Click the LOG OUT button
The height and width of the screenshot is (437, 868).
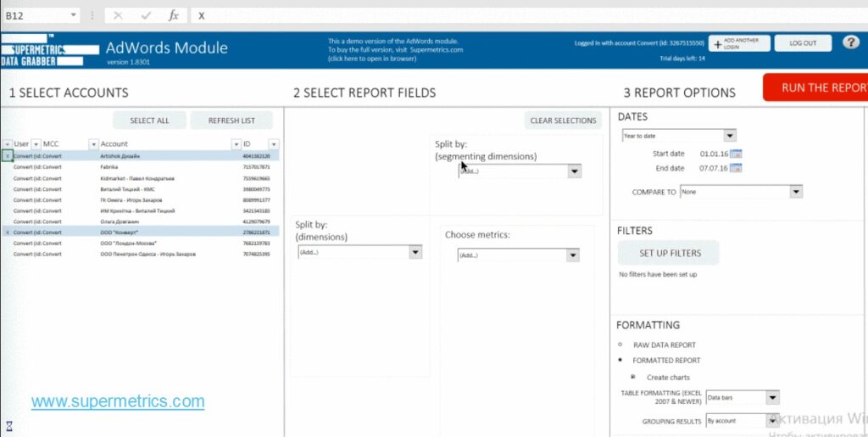(803, 43)
